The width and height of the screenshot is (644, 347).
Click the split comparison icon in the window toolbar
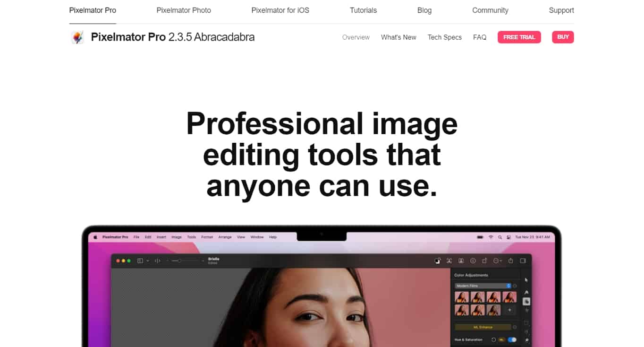pos(158,260)
